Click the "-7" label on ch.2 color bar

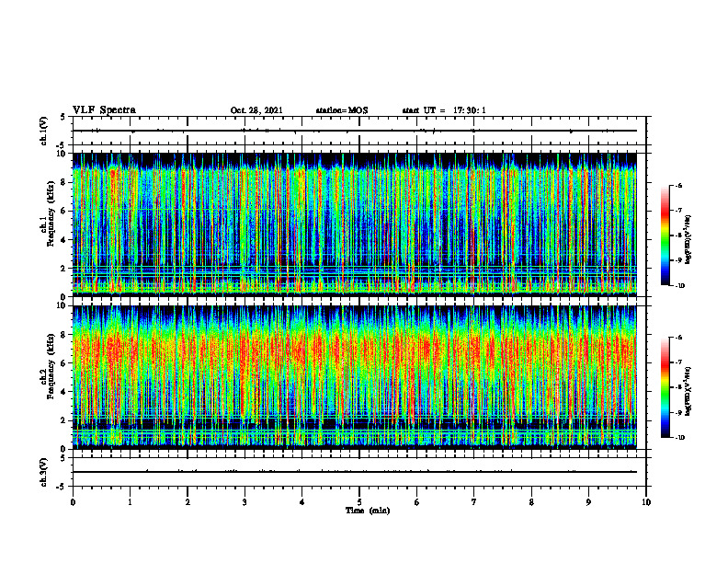click(678, 362)
